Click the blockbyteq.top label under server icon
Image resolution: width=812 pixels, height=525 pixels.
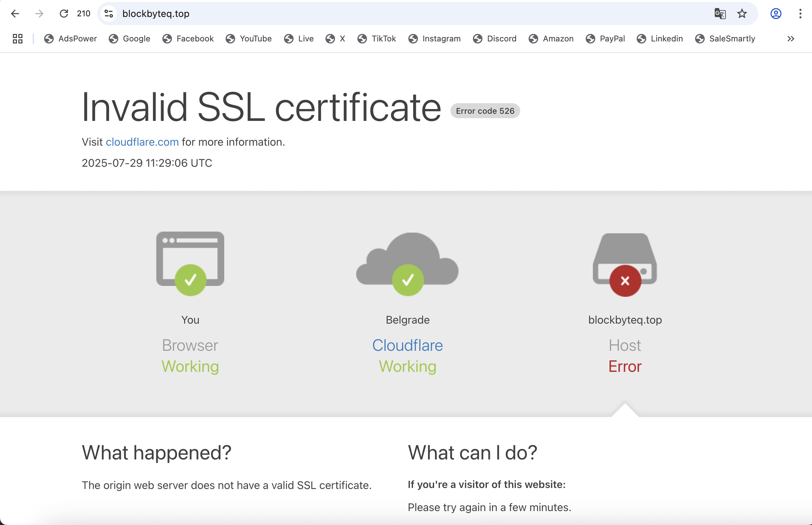(625, 320)
